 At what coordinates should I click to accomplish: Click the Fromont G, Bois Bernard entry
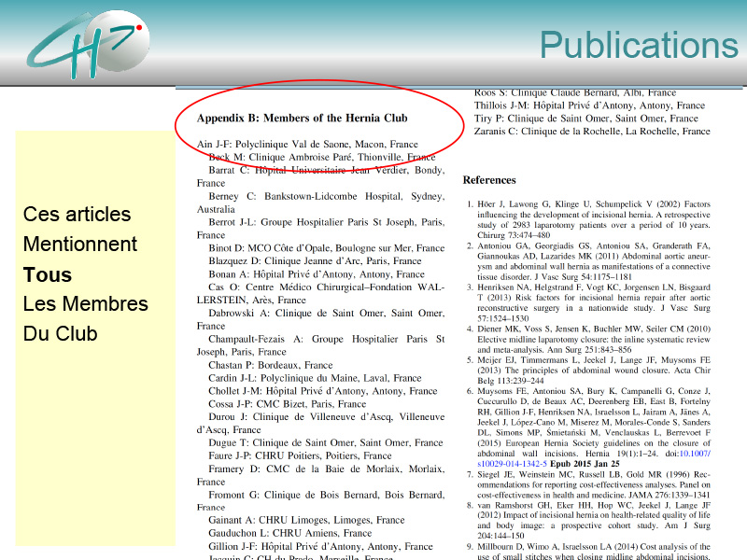click(320, 501)
